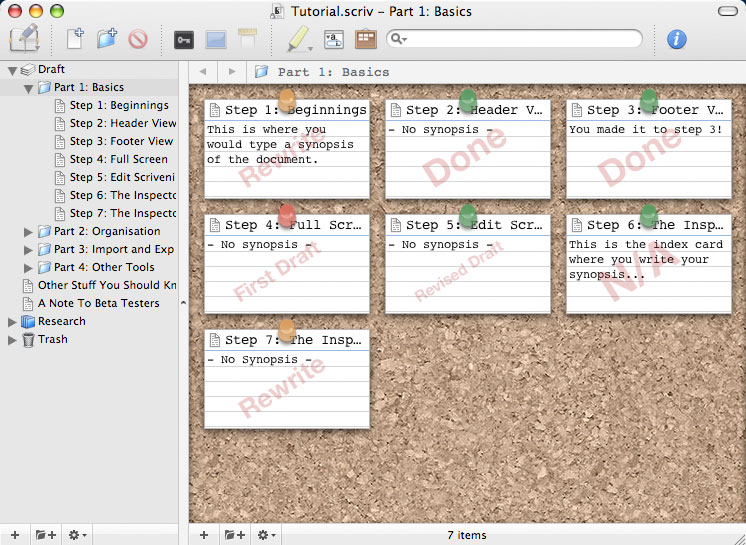
Task: Collapse the Part 1: Basics folder
Action: click(x=29, y=88)
